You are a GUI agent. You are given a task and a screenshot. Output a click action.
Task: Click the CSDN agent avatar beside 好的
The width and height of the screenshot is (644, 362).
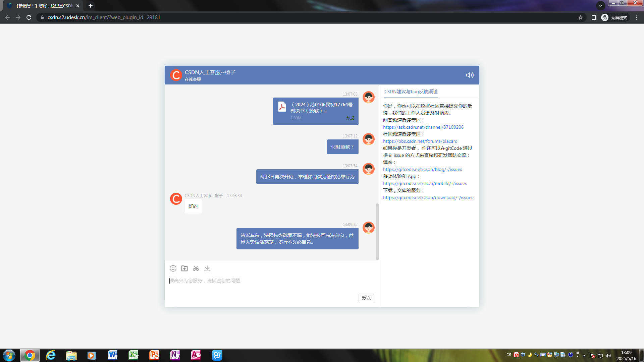pos(176,199)
